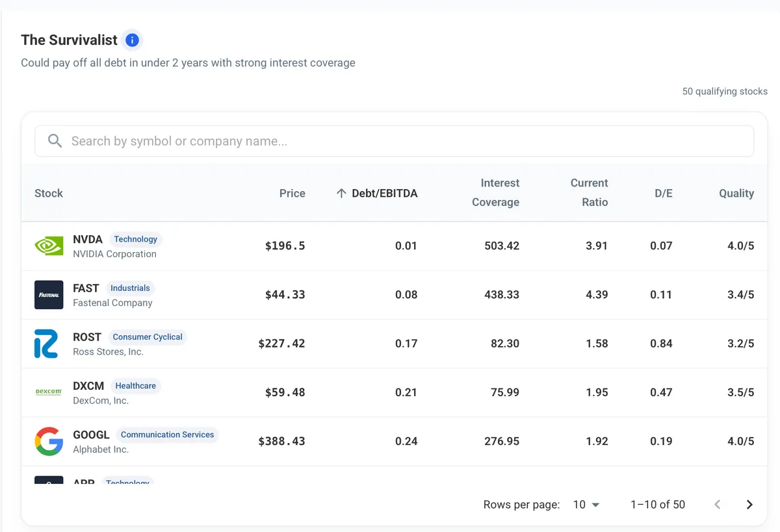Open the Rows per page dropdown
780x532 pixels.
pos(586,505)
